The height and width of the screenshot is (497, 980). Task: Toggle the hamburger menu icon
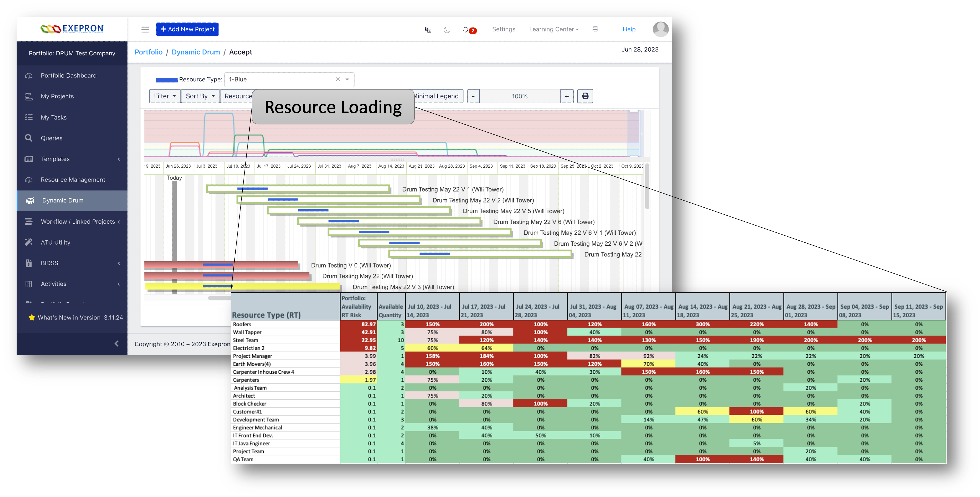coord(145,29)
